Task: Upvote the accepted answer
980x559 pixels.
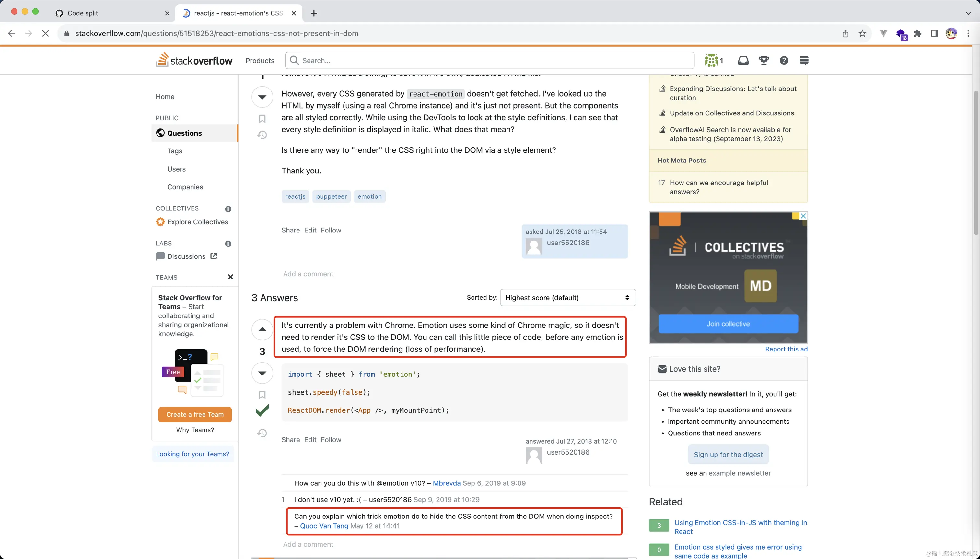Action: pyautogui.click(x=262, y=329)
